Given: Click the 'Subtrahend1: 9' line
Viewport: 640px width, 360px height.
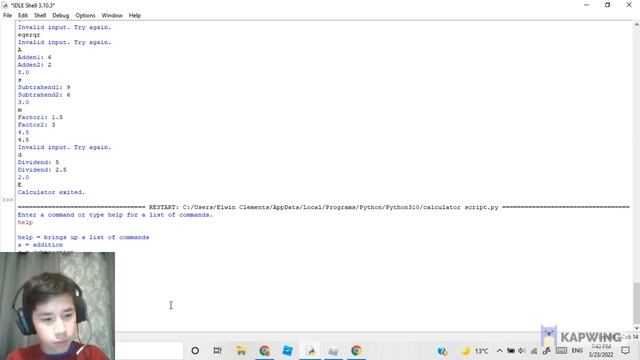Looking at the screenshot, I should [44, 87].
